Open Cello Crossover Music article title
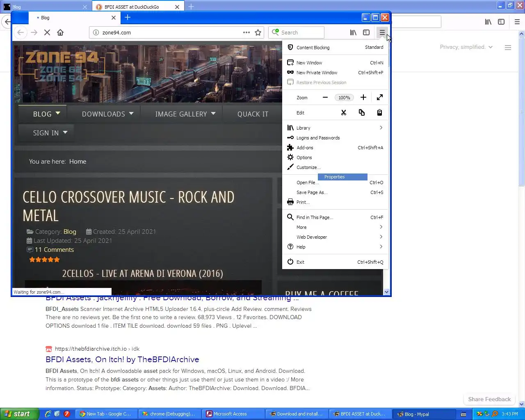Viewport: 525px width, 420px height. 128,206
